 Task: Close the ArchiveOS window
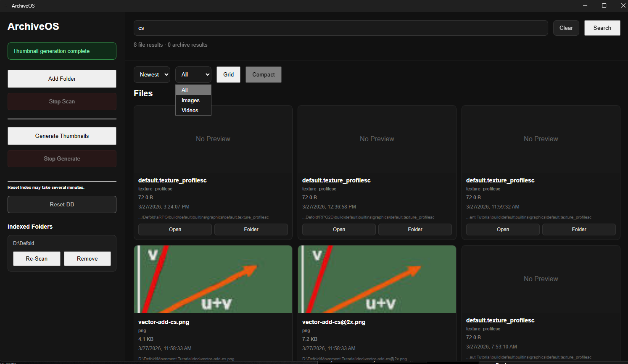click(x=623, y=5)
